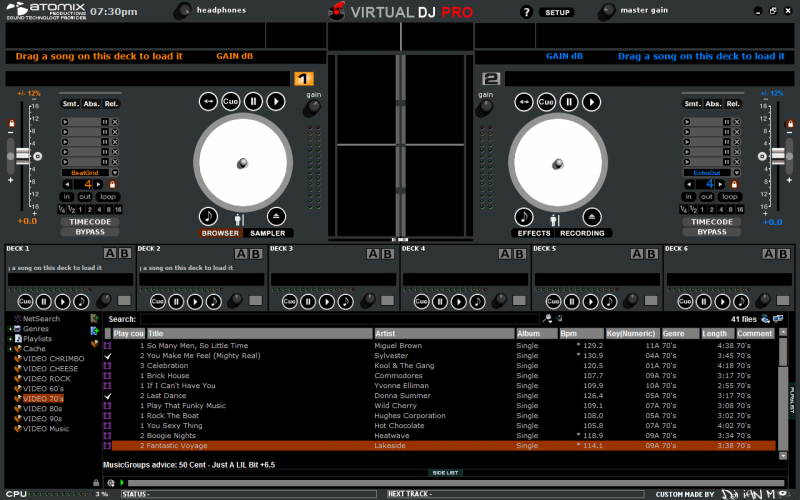Open the help question mark icon
This screenshot has width=800, height=500.
point(526,12)
